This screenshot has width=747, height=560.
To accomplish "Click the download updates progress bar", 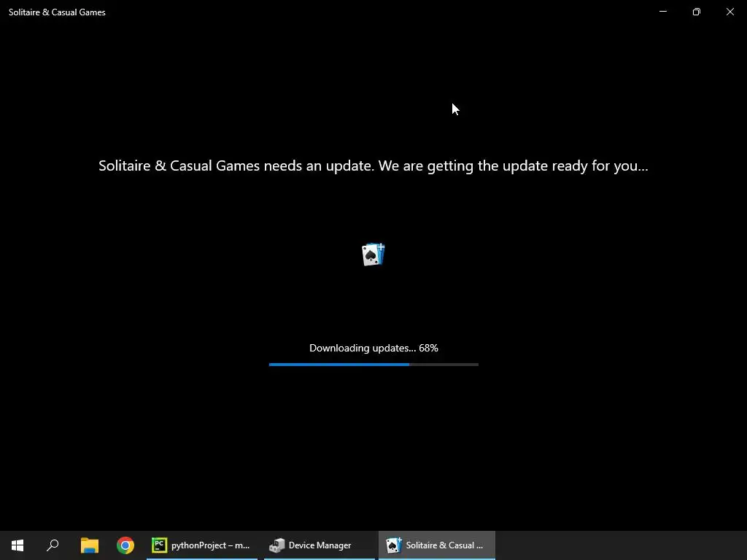I will coord(373,365).
